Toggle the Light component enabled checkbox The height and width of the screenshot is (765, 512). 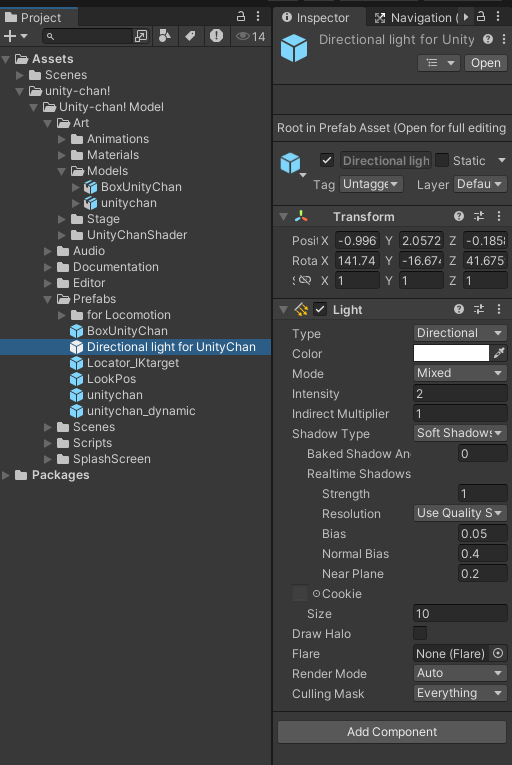[320, 309]
